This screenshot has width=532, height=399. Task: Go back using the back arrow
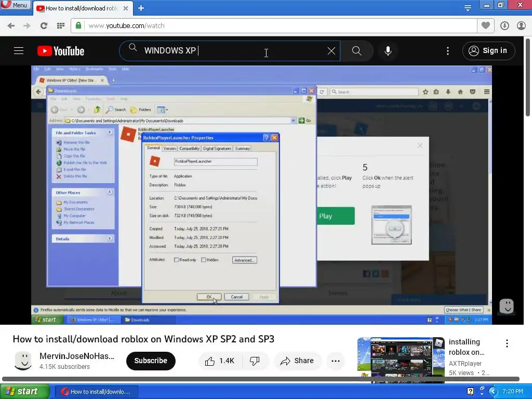click(x=11, y=26)
